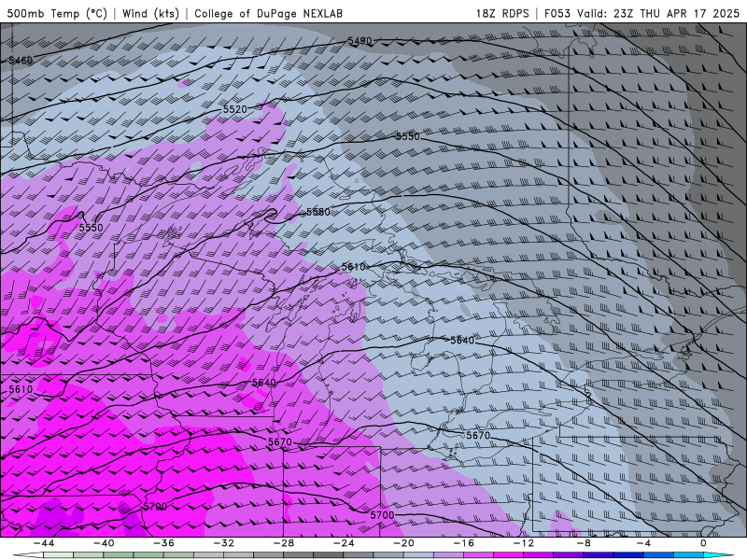The width and height of the screenshot is (747, 560).
Task: Click the 5490 height contour label
Action: [359, 41]
